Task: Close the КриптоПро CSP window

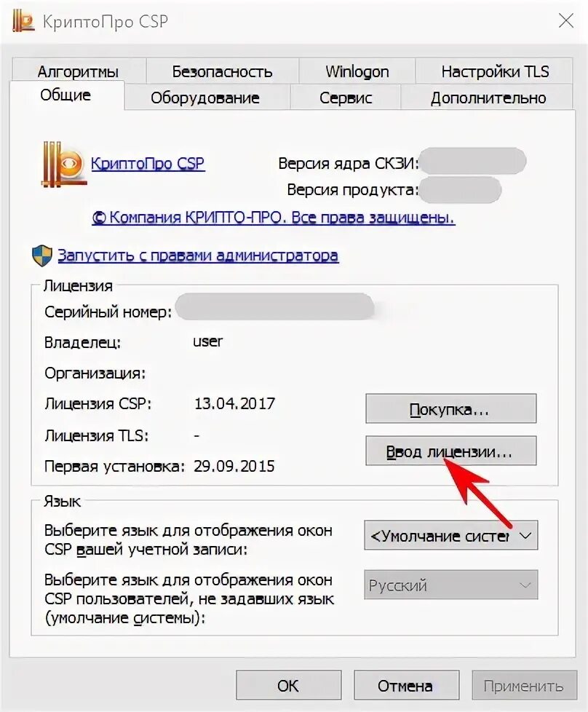Action: tap(565, 20)
